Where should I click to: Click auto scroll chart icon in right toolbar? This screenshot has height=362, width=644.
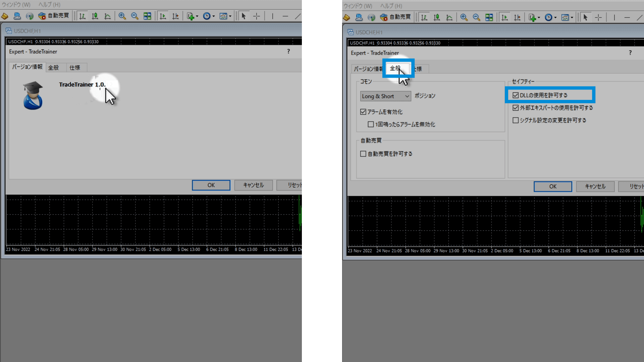pyautogui.click(x=504, y=17)
